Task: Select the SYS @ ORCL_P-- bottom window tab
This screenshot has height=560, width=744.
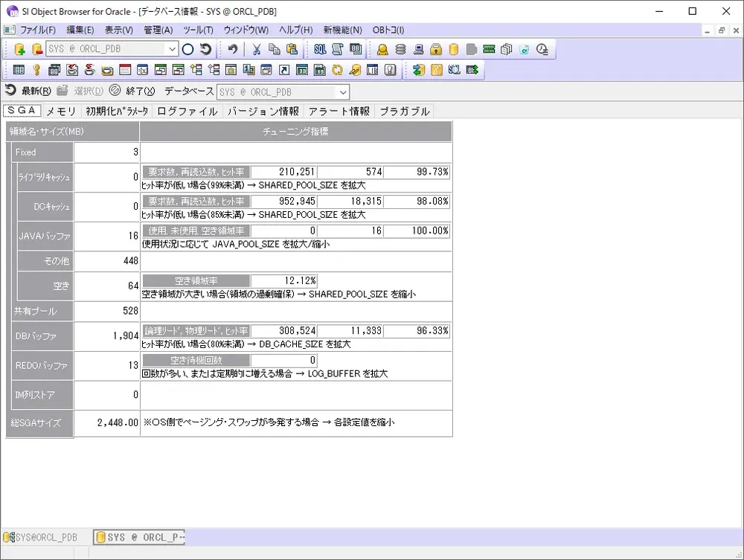Action: [138, 537]
